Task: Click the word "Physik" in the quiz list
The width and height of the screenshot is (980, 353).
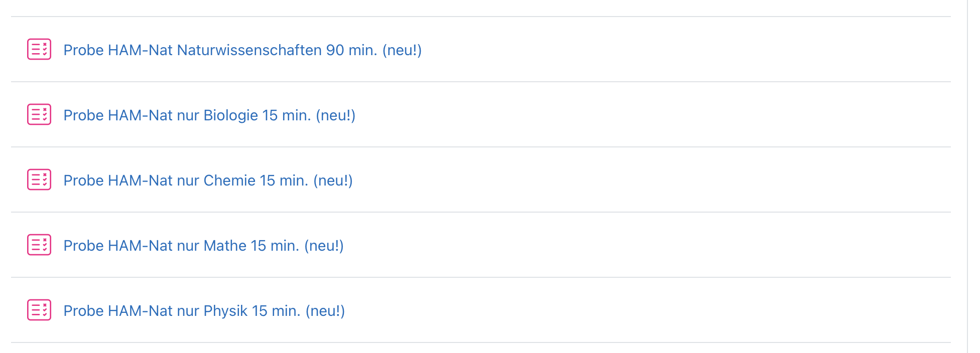Action: click(x=225, y=311)
